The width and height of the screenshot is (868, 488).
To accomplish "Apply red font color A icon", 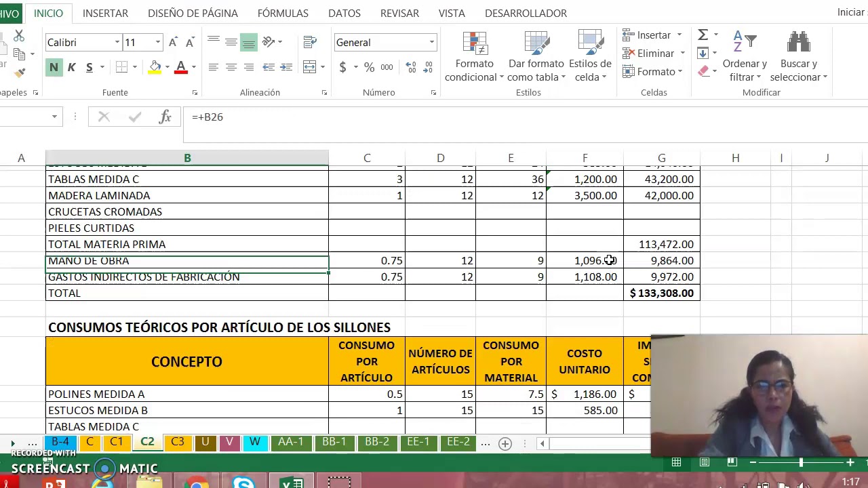I will [x=181, y=67].
